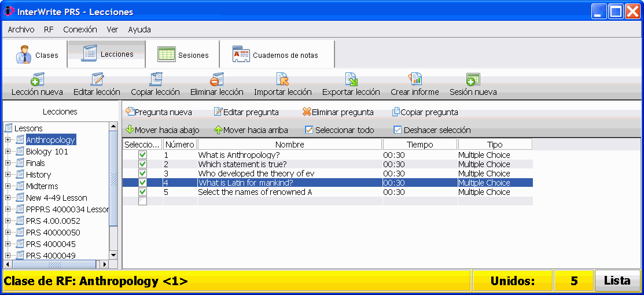Expand the Biology 101 tree node
Image resolution: width=644 pixels, height=295 pixels.
(x=8, y=152)
